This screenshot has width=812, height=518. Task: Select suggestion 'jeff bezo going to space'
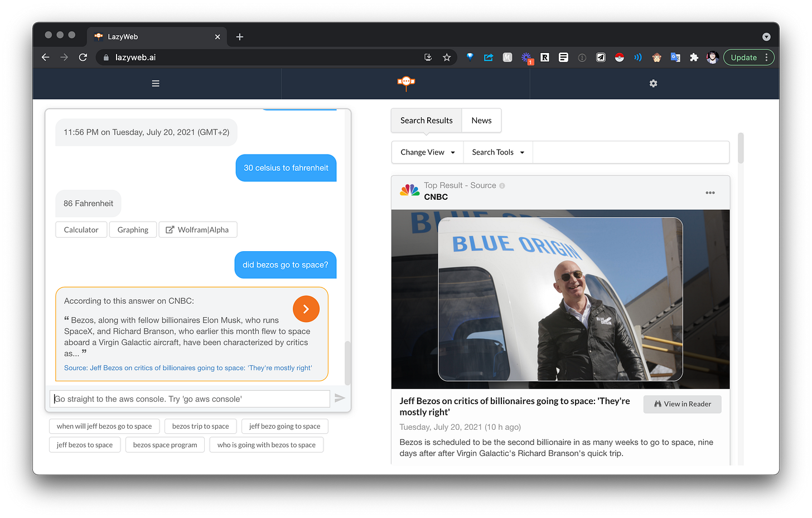(284, 426)
